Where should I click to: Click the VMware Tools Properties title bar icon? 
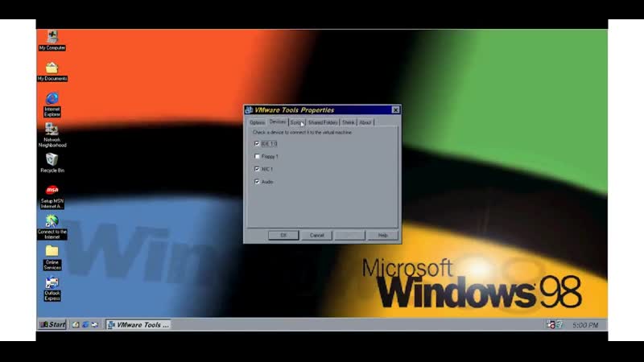[249, 110]
